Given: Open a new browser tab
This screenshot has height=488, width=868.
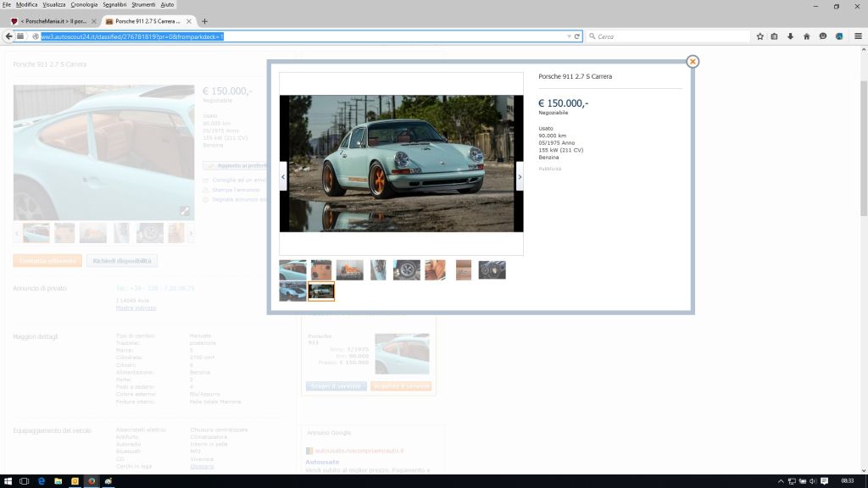Looking at the screenshot, I should [204, 21].
